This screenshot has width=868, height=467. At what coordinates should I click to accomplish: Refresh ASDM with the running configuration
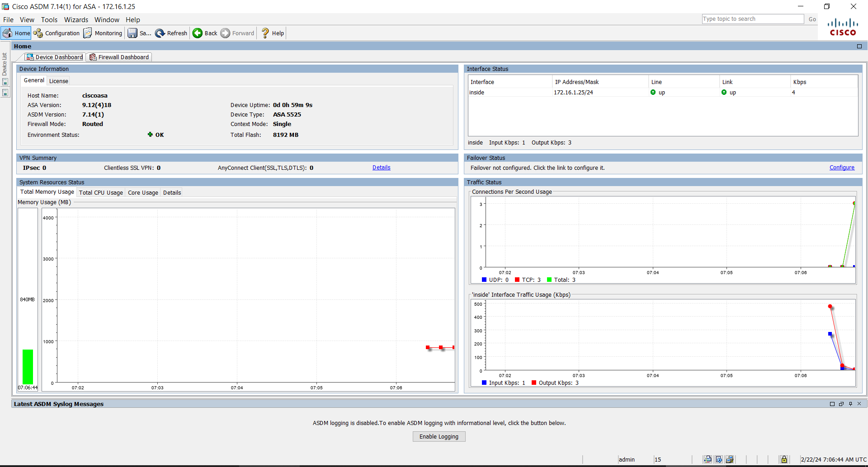click(171, 33)
